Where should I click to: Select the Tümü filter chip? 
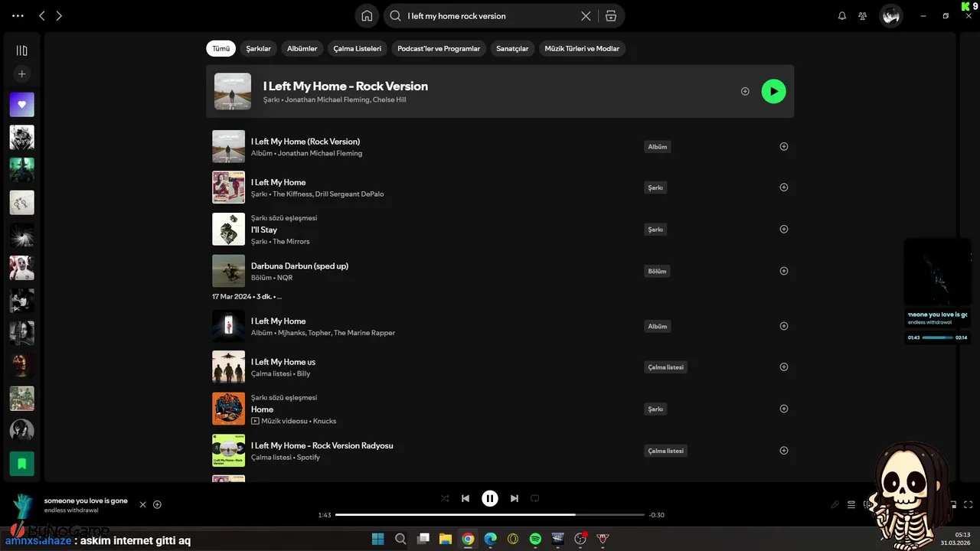click(x=220, y=48)
